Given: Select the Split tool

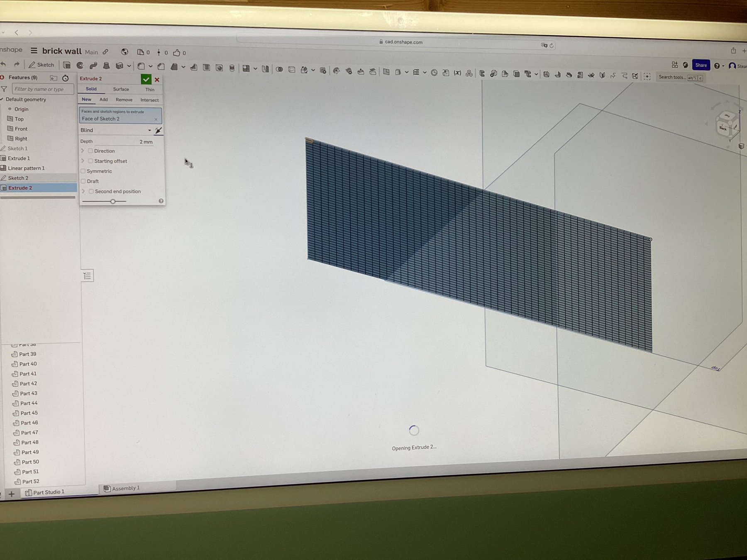Looking at the screenshot, I should click(292, 70).
